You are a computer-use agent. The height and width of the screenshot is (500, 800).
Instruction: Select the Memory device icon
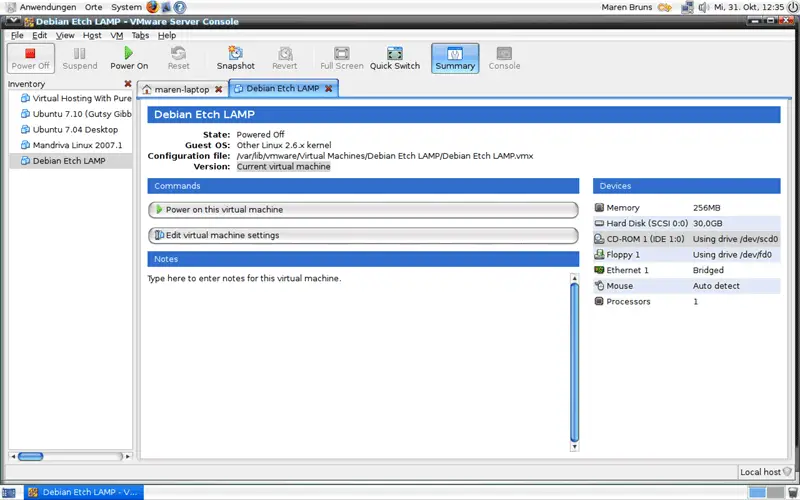click(599, 208)
